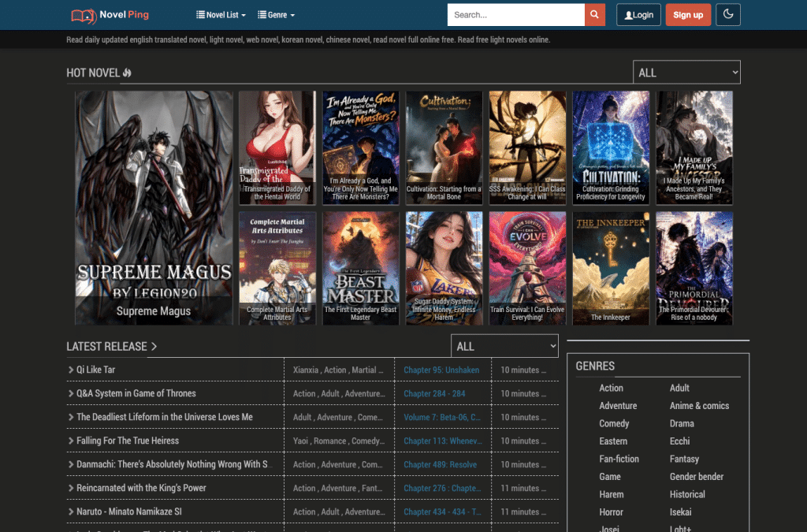
Task: Click the orange search magnifier icon
Action: point(594,15)
